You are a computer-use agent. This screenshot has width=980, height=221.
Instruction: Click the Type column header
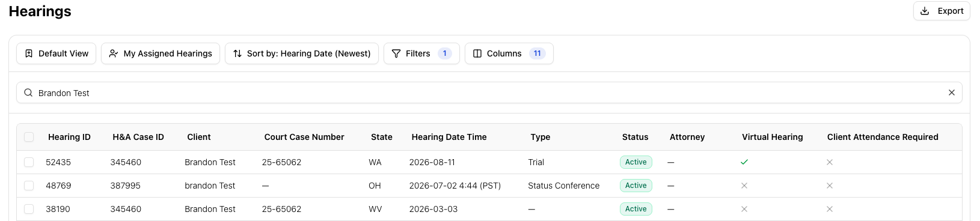541,137
